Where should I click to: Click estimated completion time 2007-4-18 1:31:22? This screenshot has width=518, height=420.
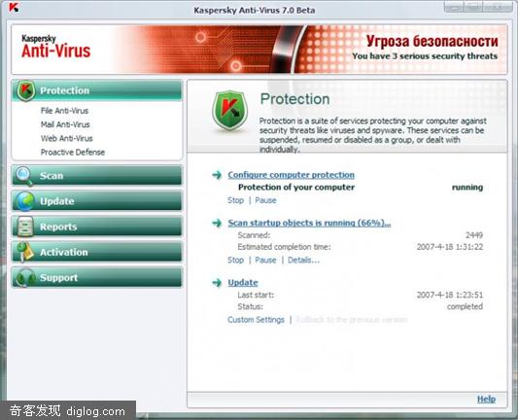[450, 247]
